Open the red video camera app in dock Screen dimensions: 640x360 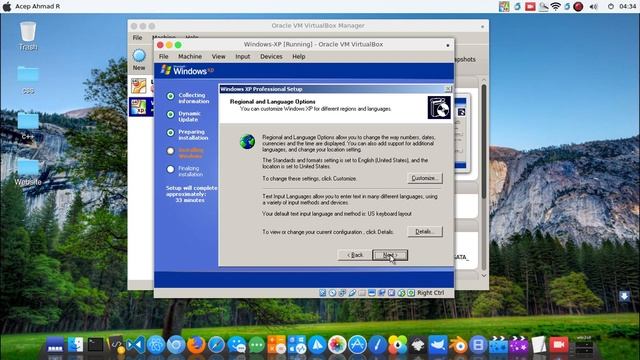tap(559, 345)
